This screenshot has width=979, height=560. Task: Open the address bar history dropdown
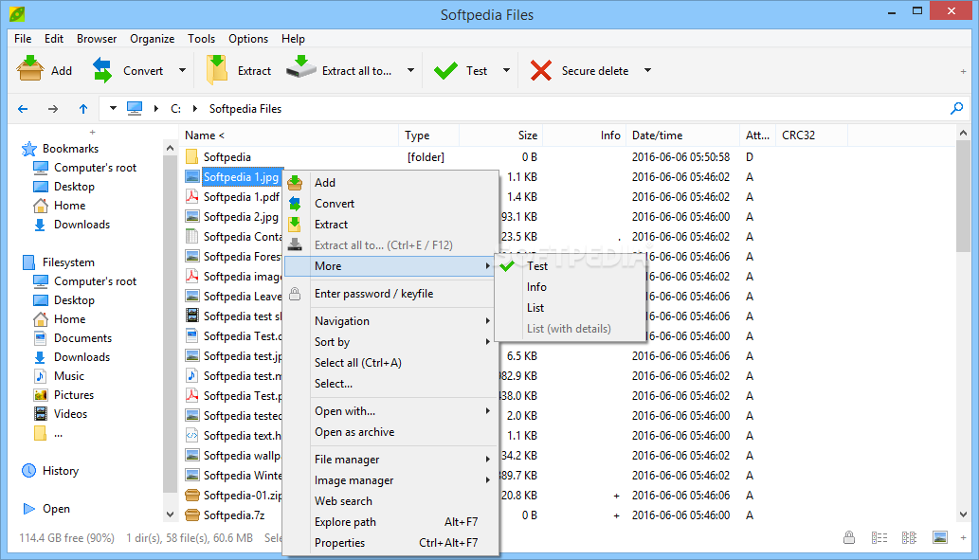tap(113, 109)
